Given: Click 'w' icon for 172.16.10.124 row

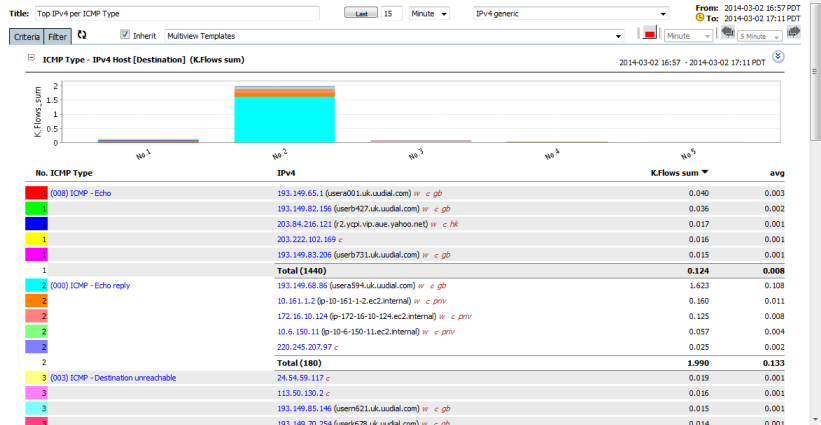Looking at the screenshot, I should (x=442, y=317).
